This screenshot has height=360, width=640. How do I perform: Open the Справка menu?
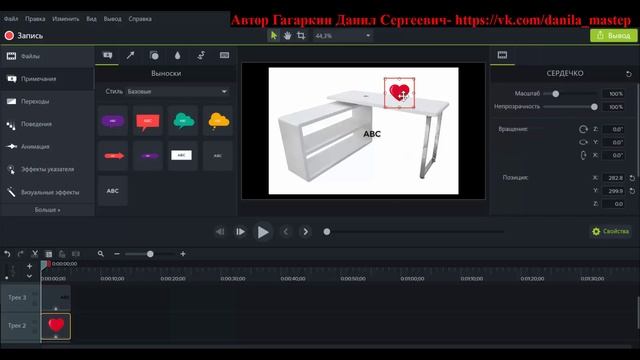pos(140,19)
